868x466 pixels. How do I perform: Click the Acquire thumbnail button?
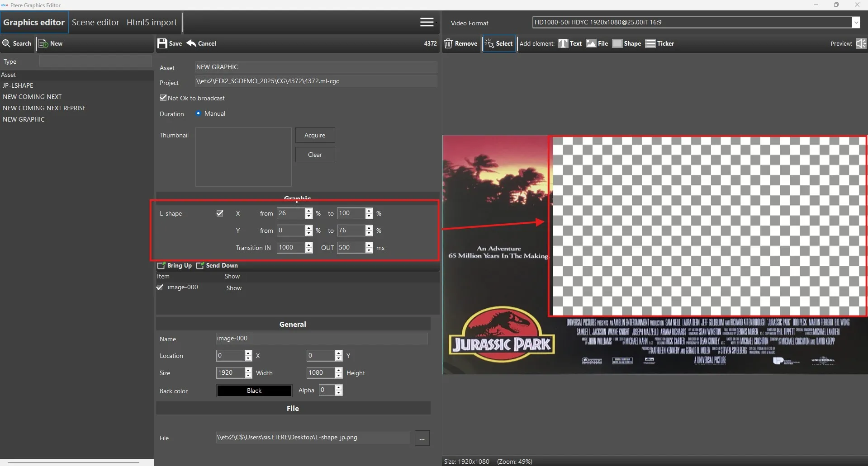coord(315,135)
